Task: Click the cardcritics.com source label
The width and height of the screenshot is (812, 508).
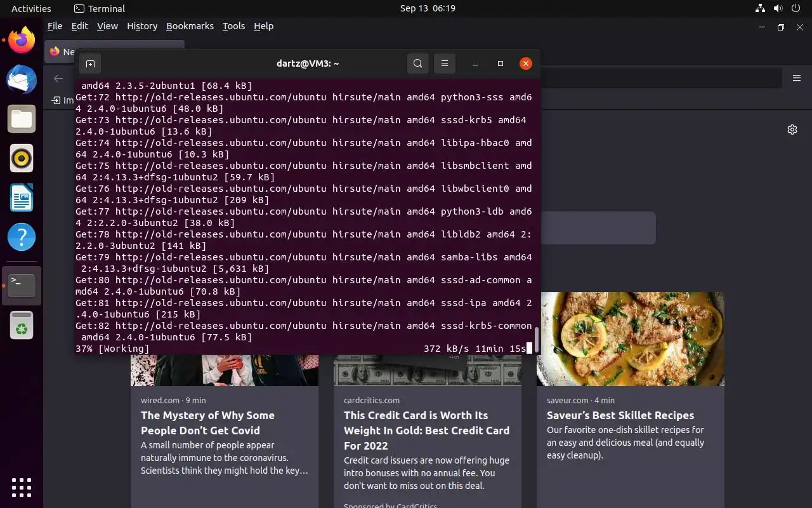Action: click(x=372, y=400)
